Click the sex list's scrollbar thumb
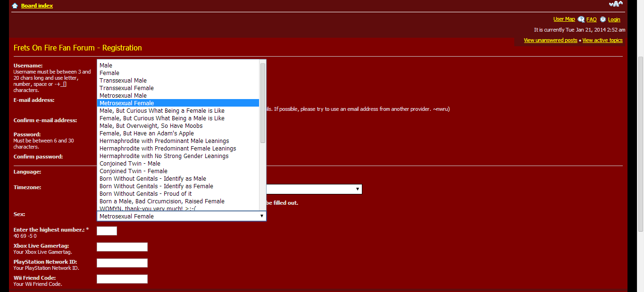The image size is (644, 292). click(263, 103)
